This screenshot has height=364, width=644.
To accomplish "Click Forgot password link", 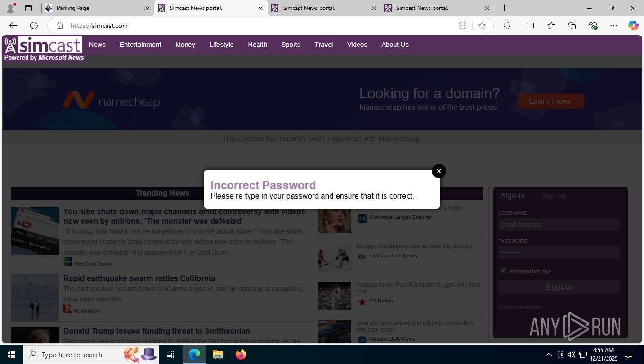I will click(x=519, y=307).
